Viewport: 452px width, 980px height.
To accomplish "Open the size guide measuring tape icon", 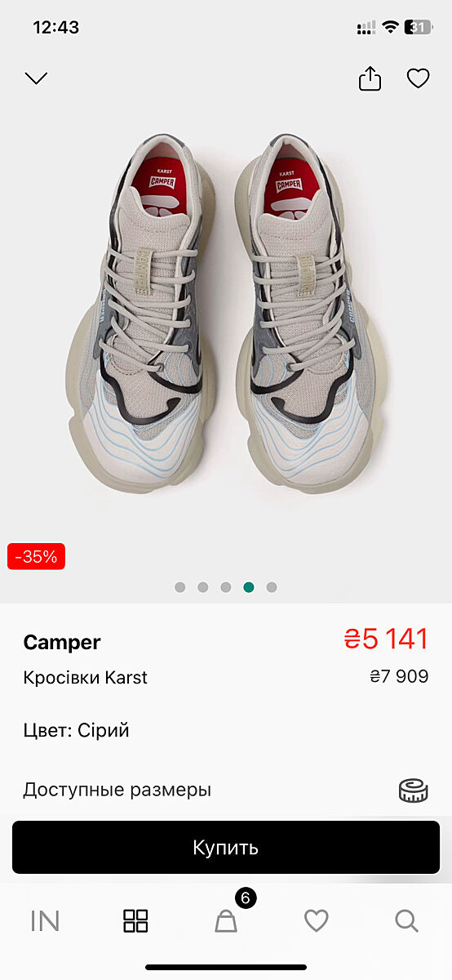I will click(x=413, y=790).
